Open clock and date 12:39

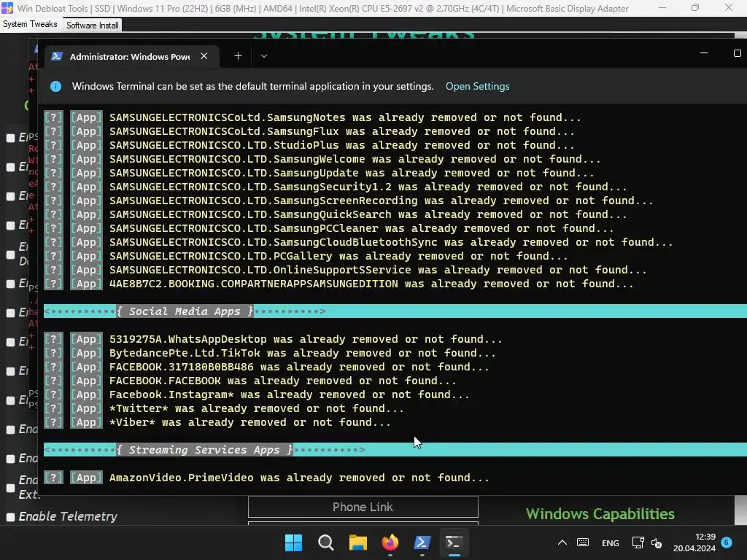pos(694,542)
